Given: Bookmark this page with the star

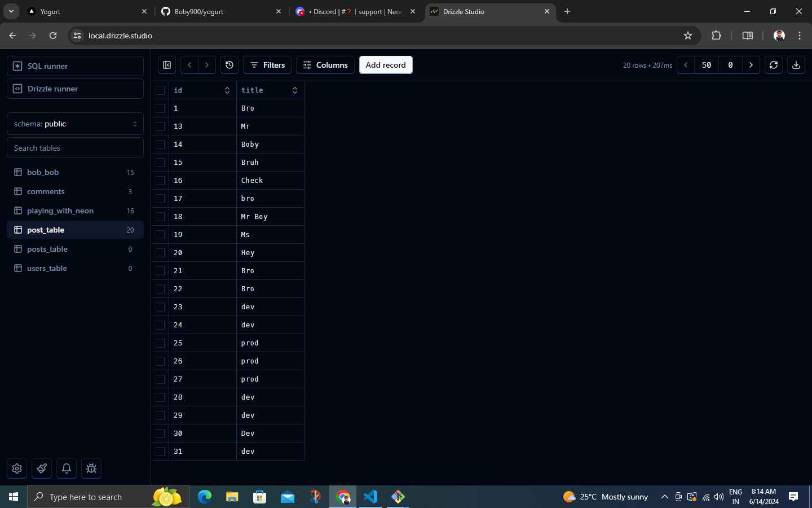Looking at the screenshot, I should pos(688,36).
